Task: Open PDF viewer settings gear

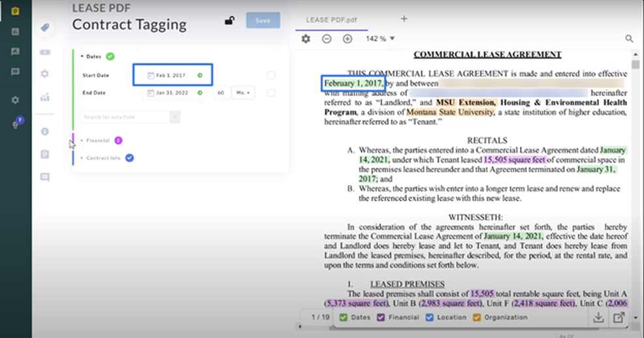Action: 306,39
